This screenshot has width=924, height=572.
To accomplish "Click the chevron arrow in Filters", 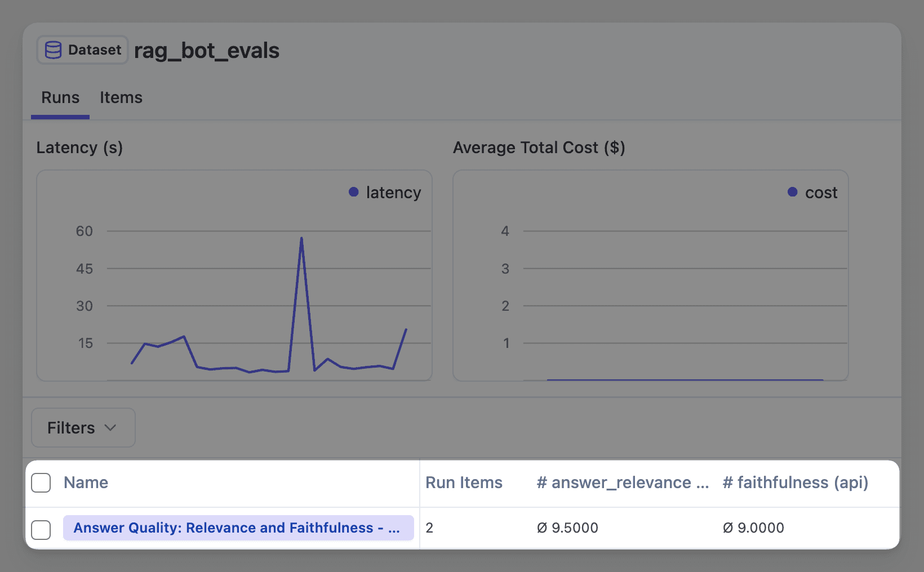I will click(x=110, y=428).
